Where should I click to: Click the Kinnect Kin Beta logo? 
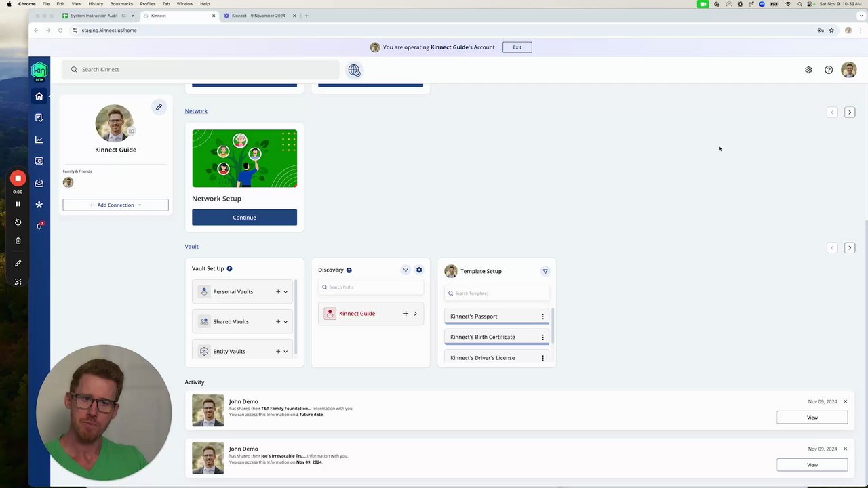tap(39, 70)
